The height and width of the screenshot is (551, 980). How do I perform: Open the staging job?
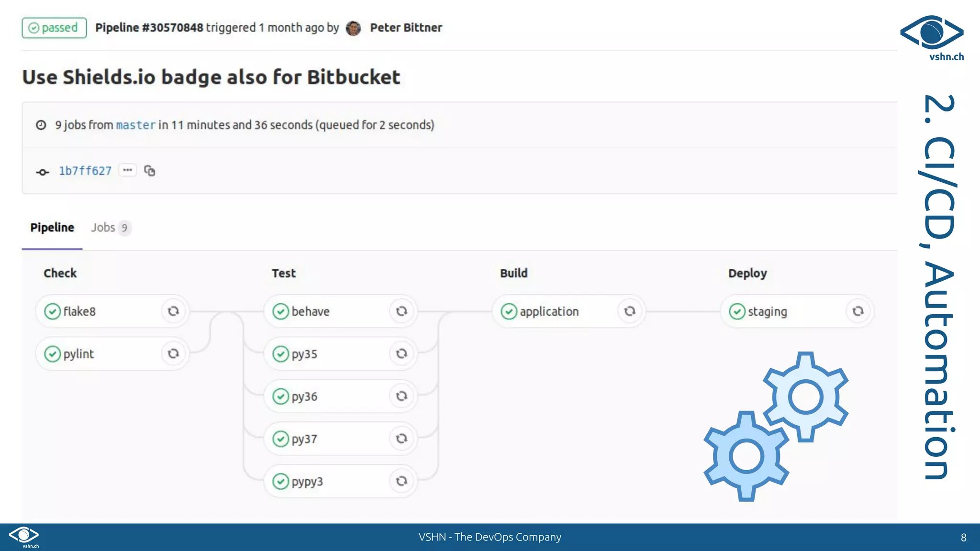[x=767, y=312]
